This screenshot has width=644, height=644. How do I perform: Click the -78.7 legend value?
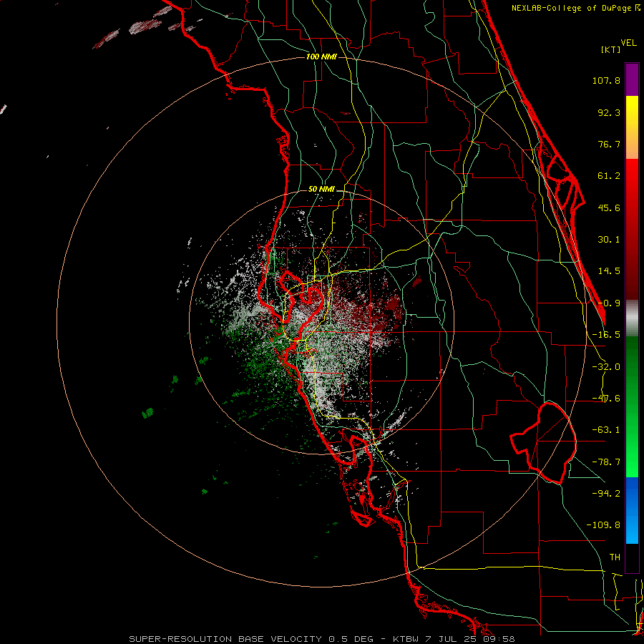pyautogui.click(x=606, y=462)
